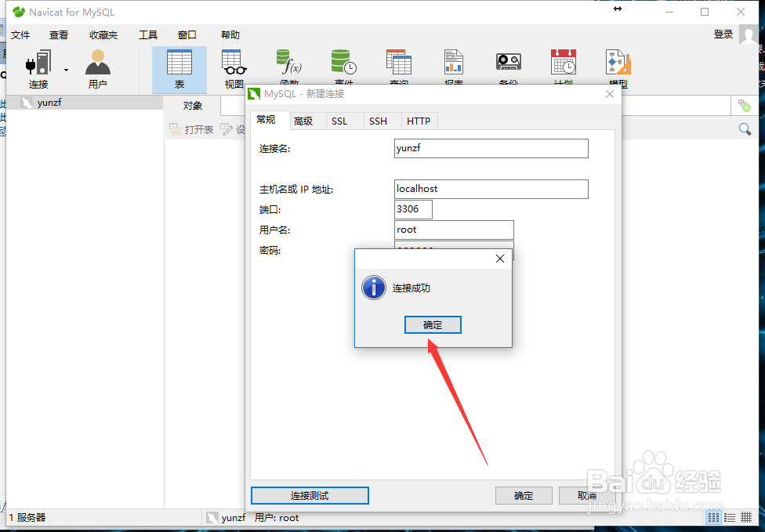Click the info icon in message box
The width and height of the screenshot is (765, 532).
pos(374,288)
